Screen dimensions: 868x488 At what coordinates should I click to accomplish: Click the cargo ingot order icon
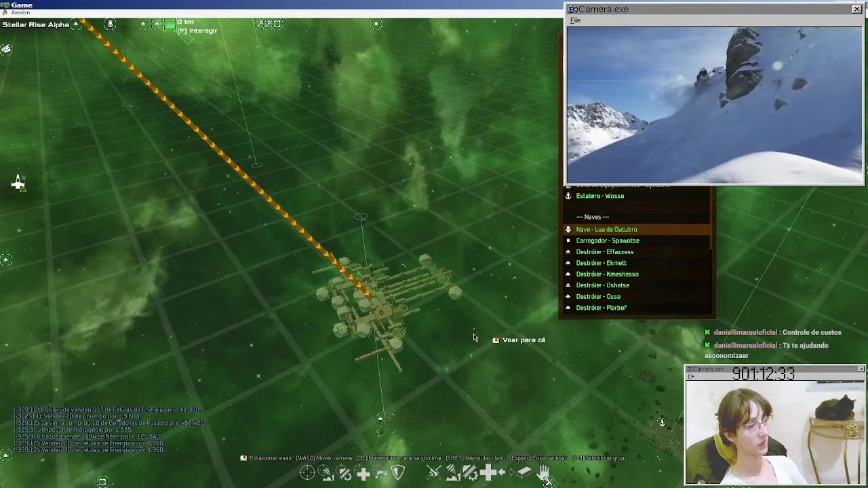tap(524, 472)
